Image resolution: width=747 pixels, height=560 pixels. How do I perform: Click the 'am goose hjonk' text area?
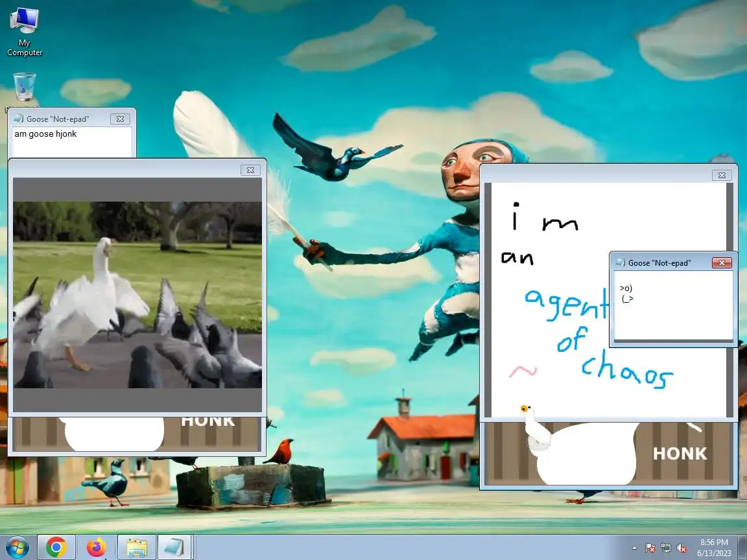tap(71, 142)
